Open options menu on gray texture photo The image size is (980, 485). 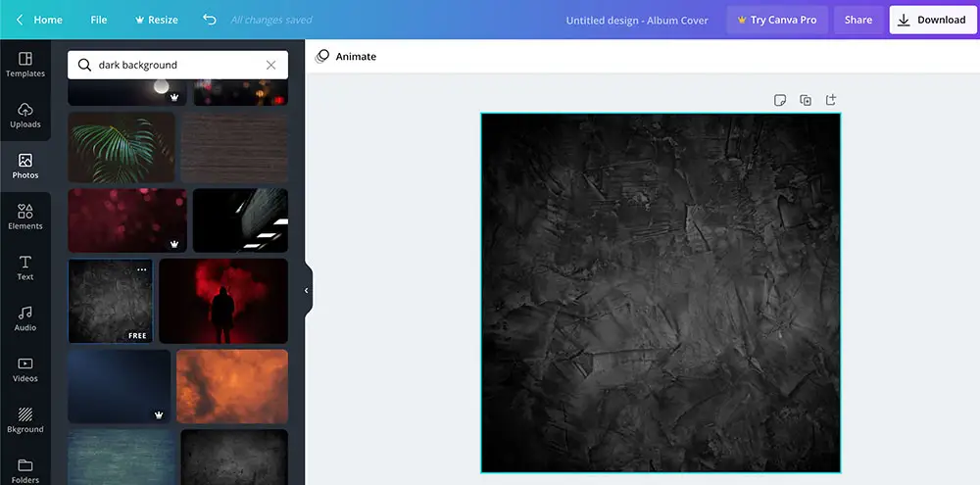(142, 269)
